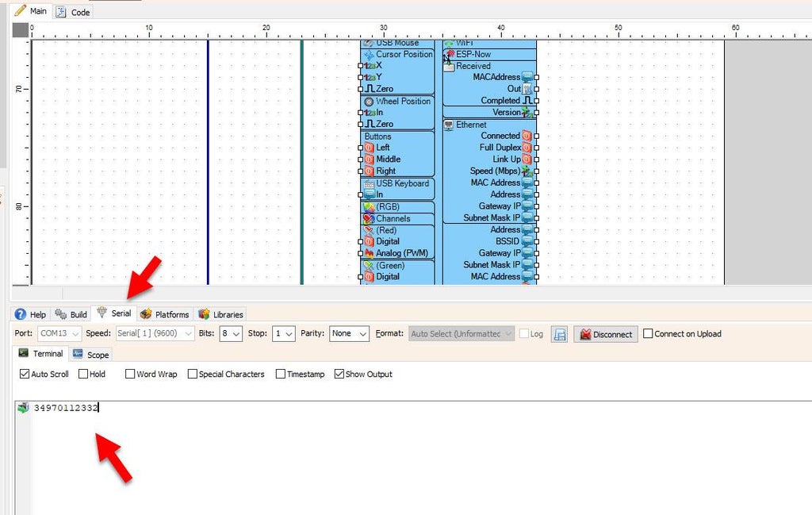Select the Serial tab

pos(114,313)
